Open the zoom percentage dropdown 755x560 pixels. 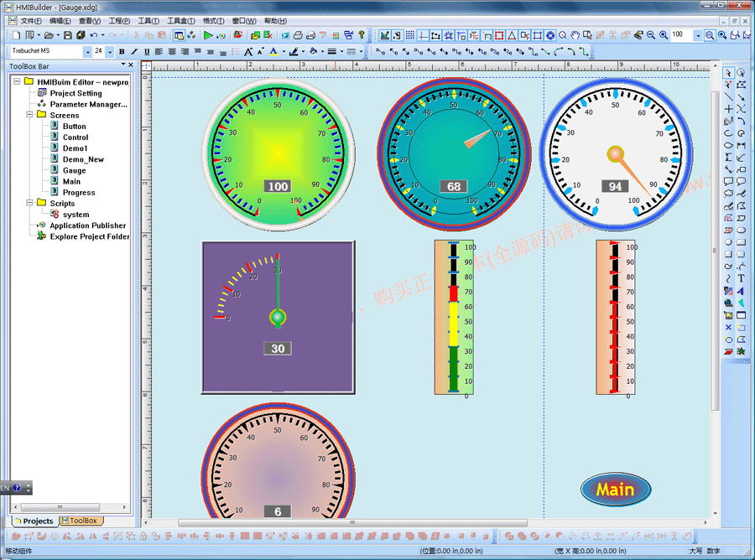point(698,35)
